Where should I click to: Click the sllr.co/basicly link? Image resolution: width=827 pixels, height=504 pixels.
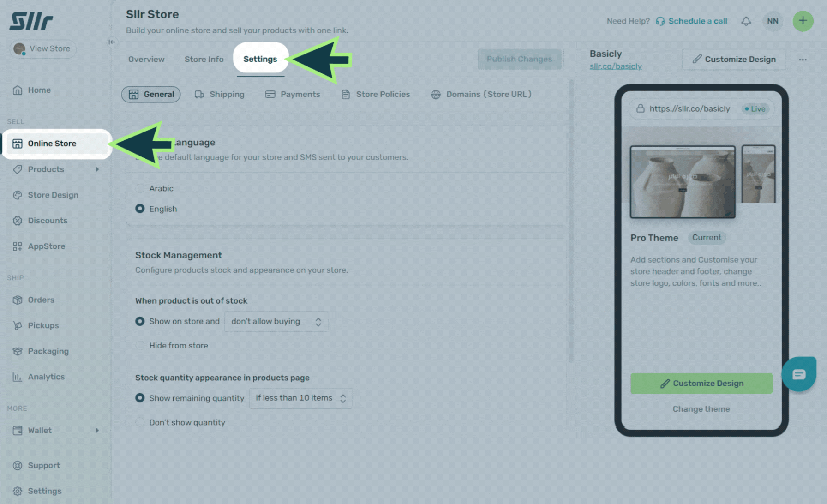coord(616,66)
